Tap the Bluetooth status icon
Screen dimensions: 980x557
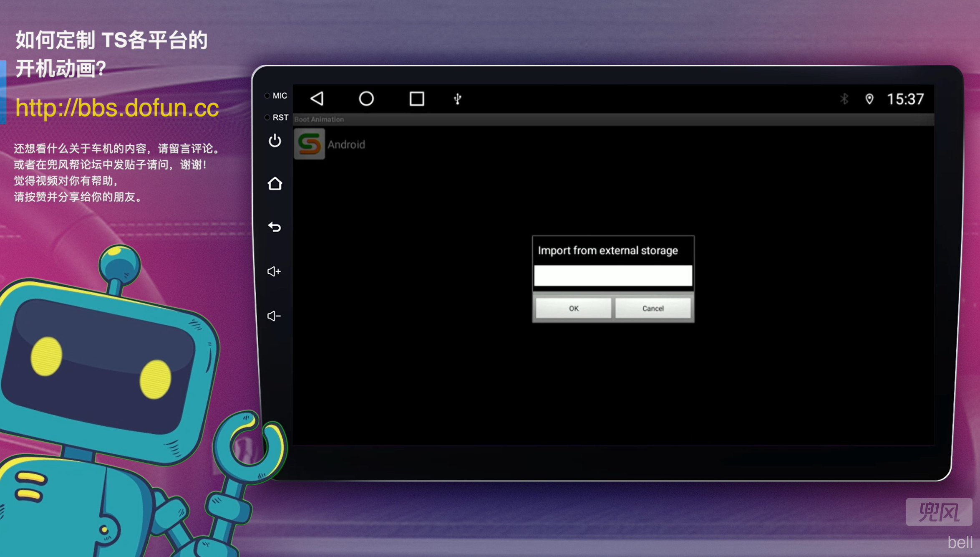[844, 99]
